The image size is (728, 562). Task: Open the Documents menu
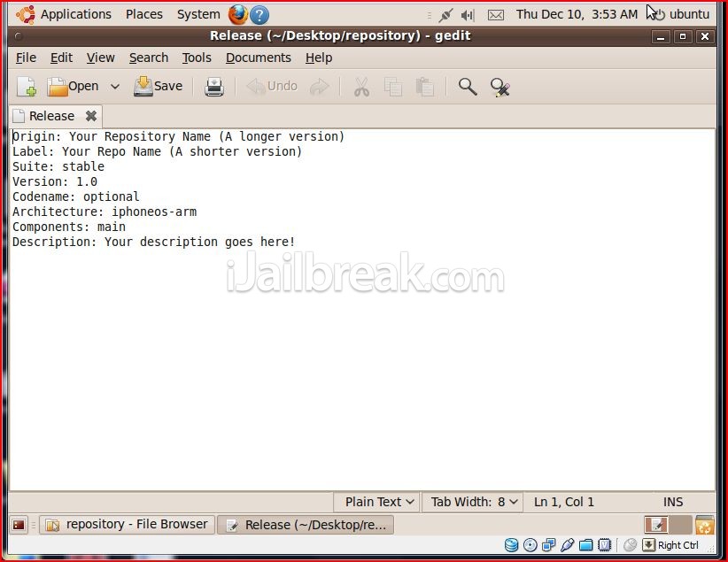(x=258, y=58)
